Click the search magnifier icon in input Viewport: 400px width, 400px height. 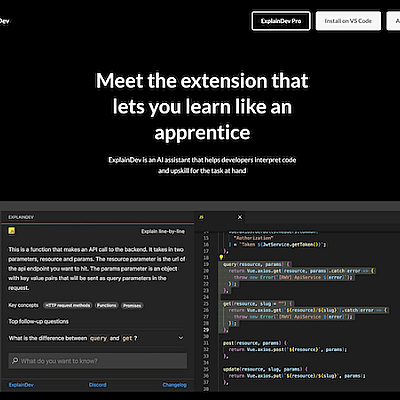point(15,361)
